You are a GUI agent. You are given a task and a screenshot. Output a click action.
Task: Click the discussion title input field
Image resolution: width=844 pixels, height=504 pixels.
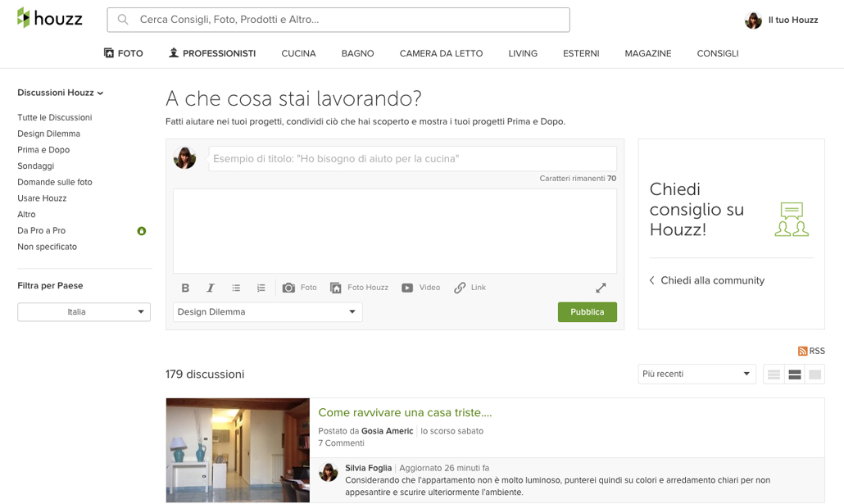click(x=412, y=158)
